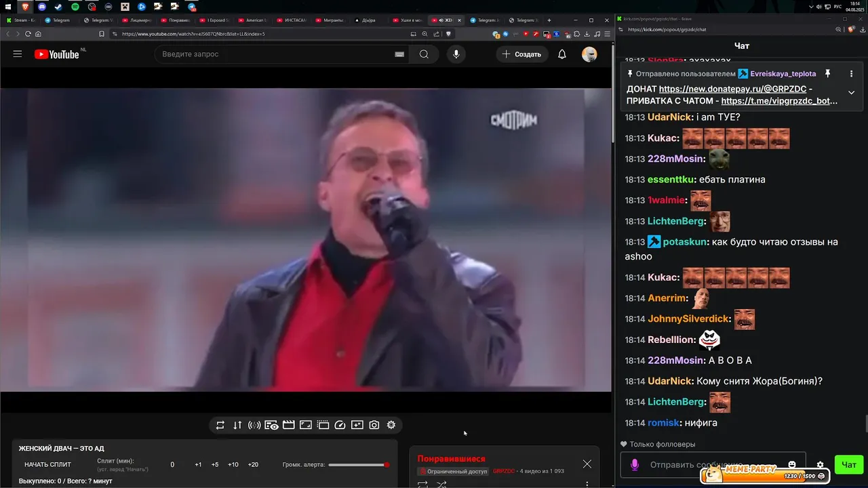Add +20 minutes to split
This screenshot has width=868, height=488.
pyautogui.click(x=253, y=464)
